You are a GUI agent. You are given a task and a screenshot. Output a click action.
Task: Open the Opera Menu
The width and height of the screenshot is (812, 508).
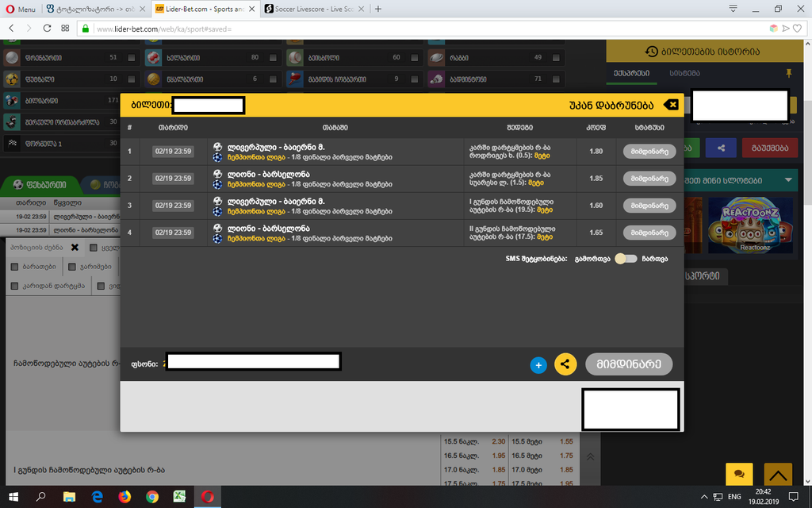(21, 9)
